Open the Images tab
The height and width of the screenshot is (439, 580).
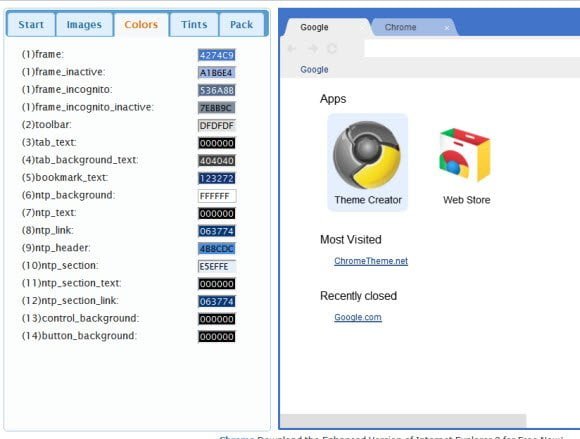tap(84, 24)
